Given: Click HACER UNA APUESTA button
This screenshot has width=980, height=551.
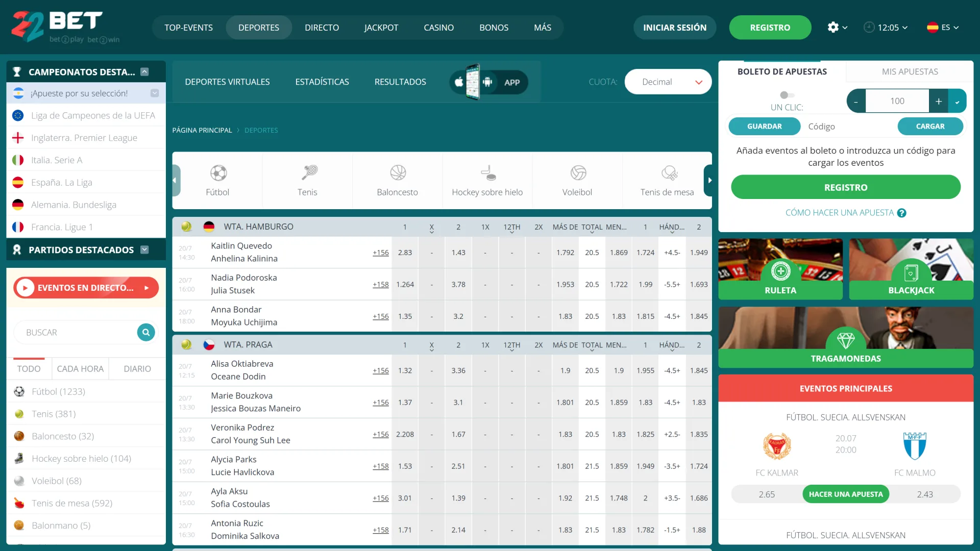Looking at the screenshot, I should tap(846, 494).
